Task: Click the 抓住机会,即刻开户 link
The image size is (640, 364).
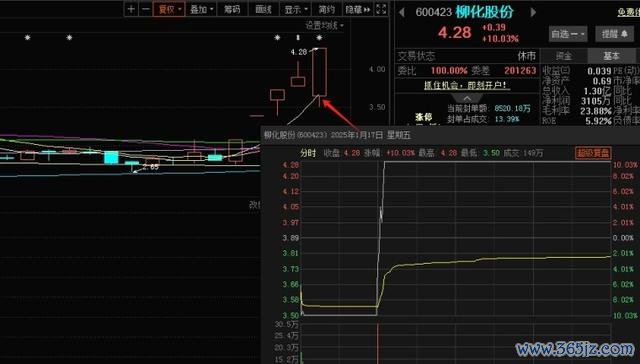Action: click(x=465, y=85)
